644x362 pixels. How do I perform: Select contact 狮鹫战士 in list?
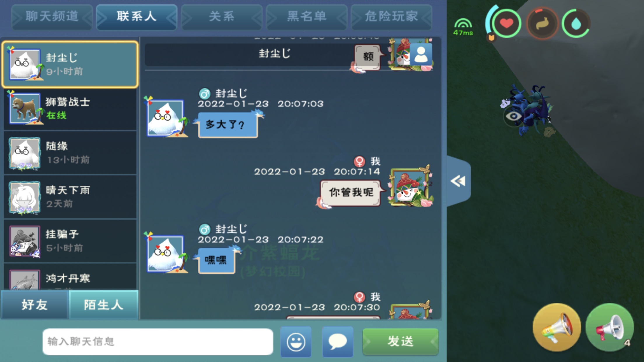pos(70,109)
